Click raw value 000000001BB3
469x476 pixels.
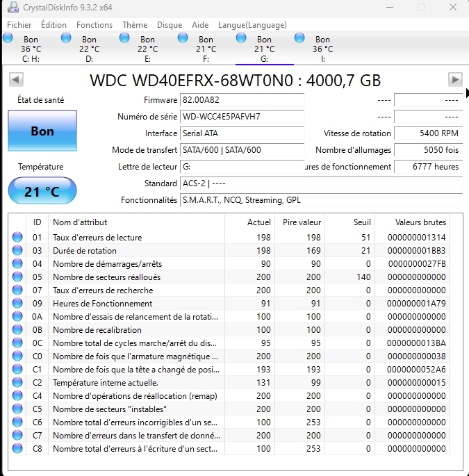pyautogui.click(x=416, y=251)
